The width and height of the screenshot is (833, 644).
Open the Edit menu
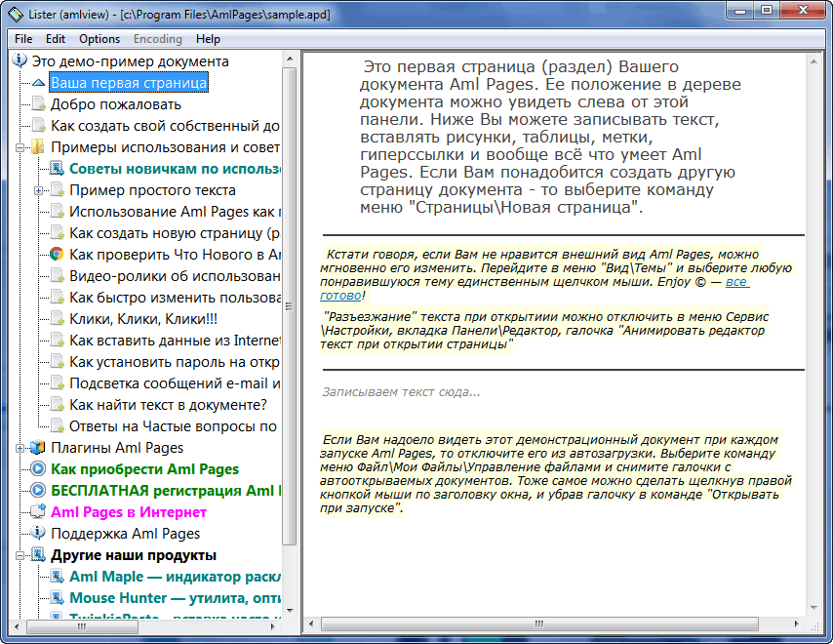(56, 39)
